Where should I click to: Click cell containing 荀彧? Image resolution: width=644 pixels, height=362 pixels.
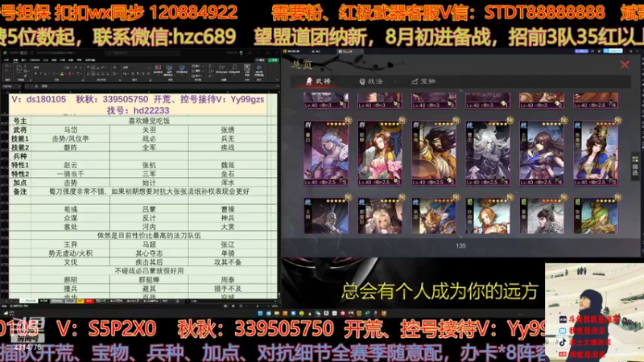coord(70,209)
